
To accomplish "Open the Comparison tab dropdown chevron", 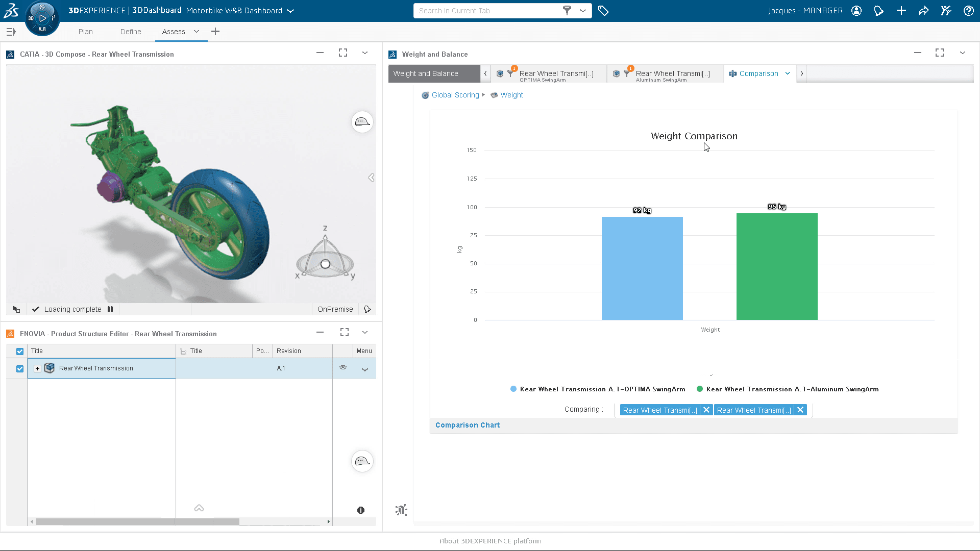I will click(788, 73).
